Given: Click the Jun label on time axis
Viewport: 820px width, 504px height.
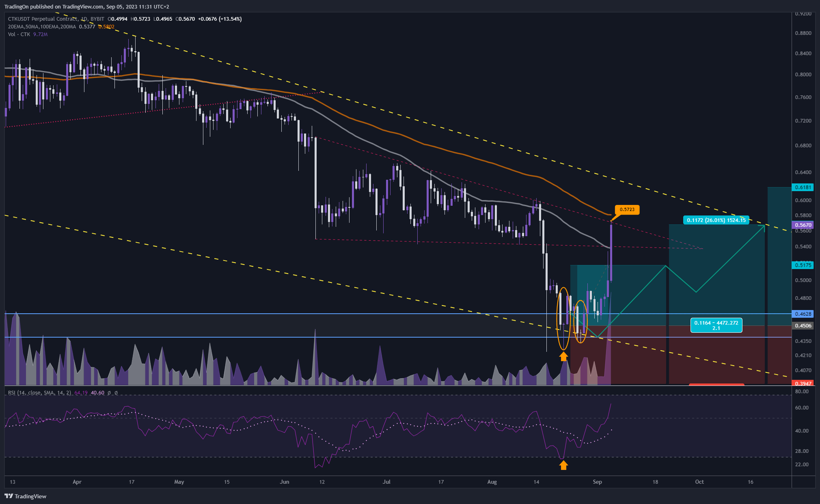Looking at the screenshot, I should pyautogui.click(x=285, y=482).
